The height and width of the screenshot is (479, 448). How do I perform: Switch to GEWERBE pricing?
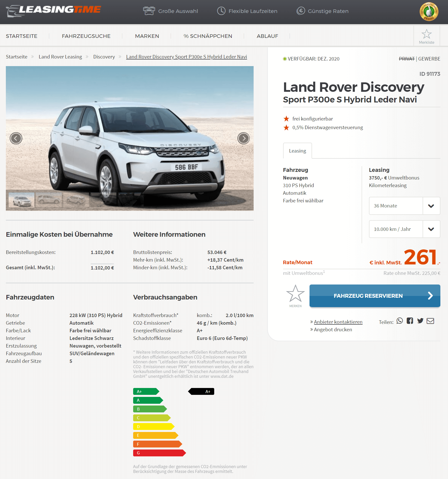[429, 59]
